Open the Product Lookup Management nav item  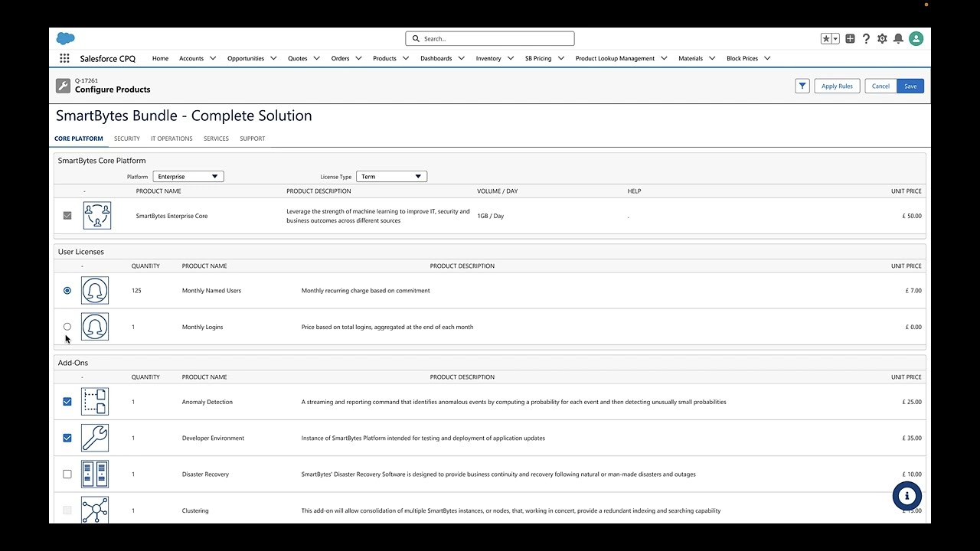tap(615, 58)
